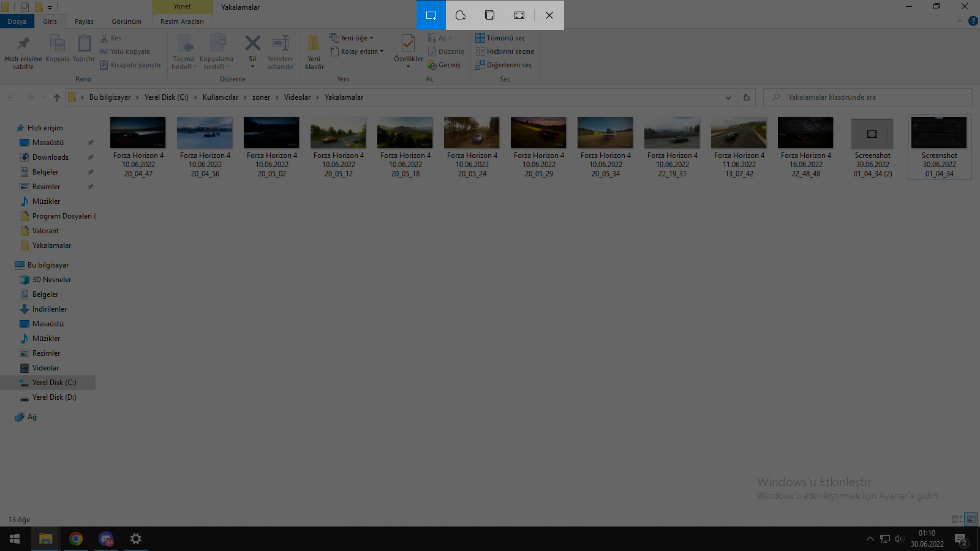Show hidden tray icons chevron

870,539
